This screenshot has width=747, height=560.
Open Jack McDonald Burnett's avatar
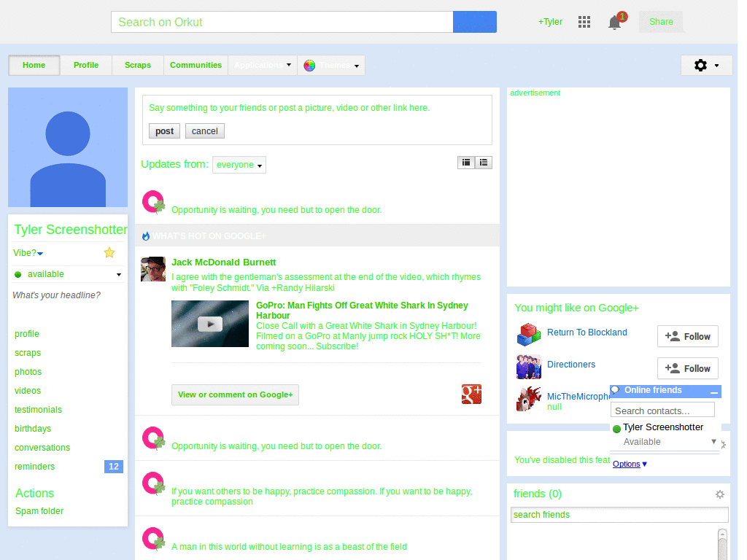pos(153,269)
